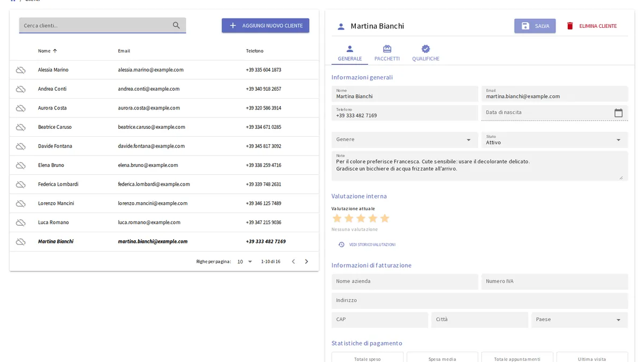Select the Beatrice Caruso client name
Viewport: 644px width, 362px height.
pyautogui.click(x=55, y=127)
